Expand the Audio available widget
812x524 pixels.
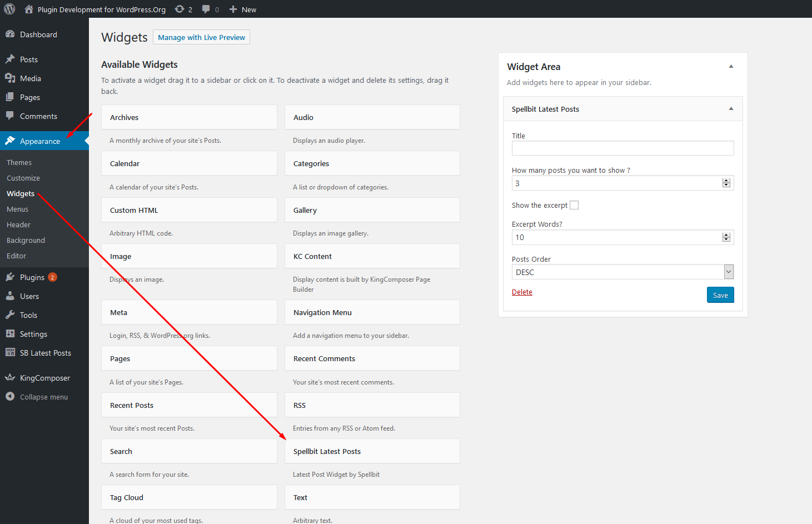click(x=372, y=117)
